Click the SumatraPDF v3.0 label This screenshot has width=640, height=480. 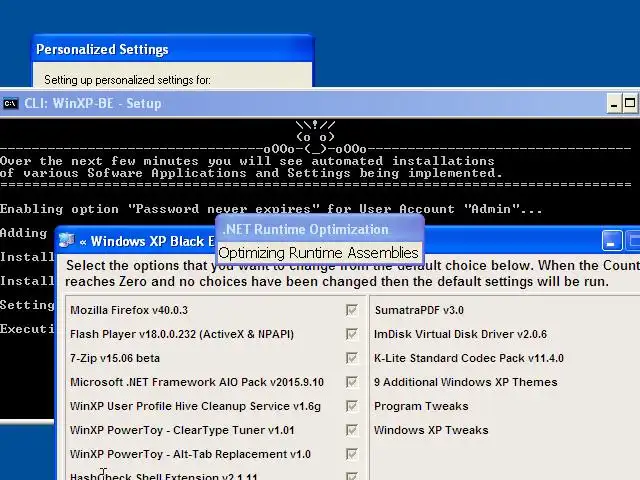click(419, 310)
